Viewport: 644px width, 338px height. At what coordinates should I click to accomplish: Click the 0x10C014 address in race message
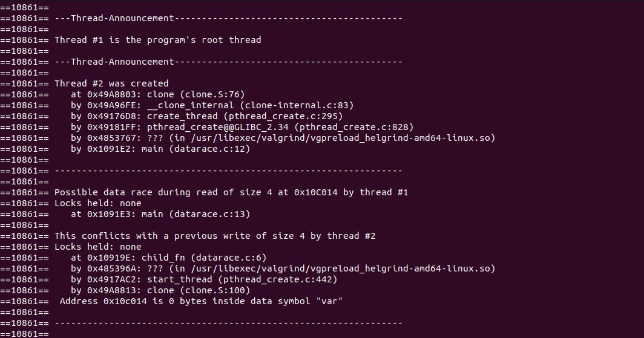coord(318,192)
